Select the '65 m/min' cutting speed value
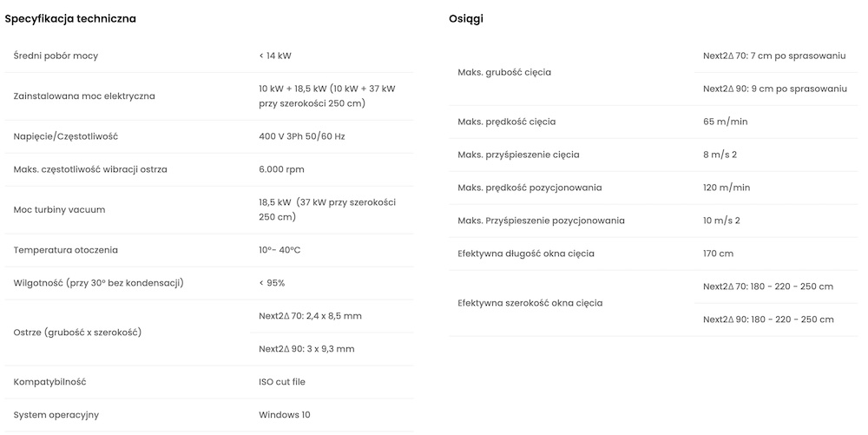Screen dimensions: 868x435 click(725, 122)
